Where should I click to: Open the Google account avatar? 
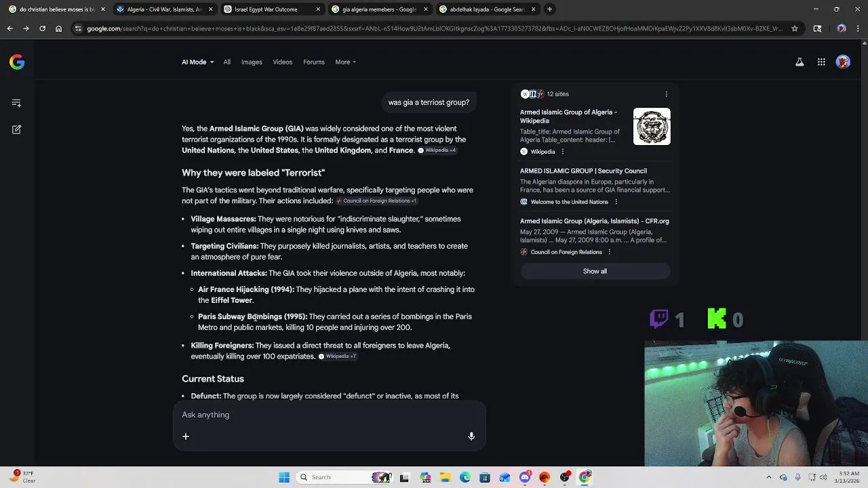coord(843,62)
